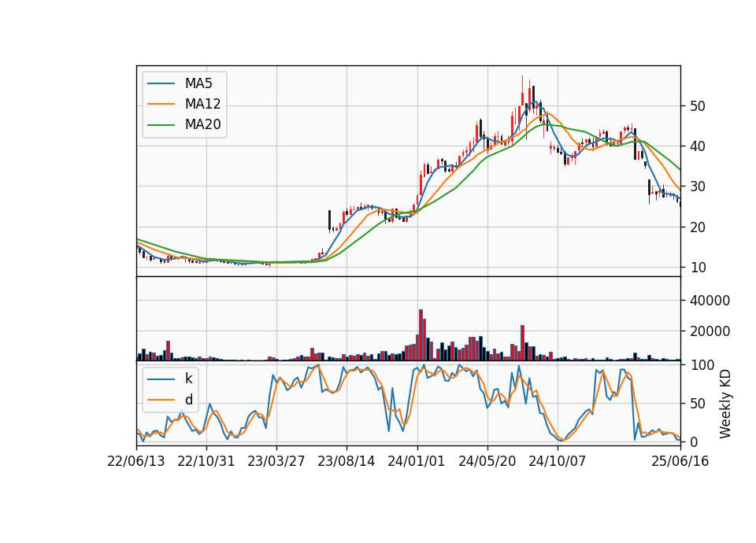Click the tallest volume bar near 24/01/01
The image size is (756, 543).
[421, 335]
